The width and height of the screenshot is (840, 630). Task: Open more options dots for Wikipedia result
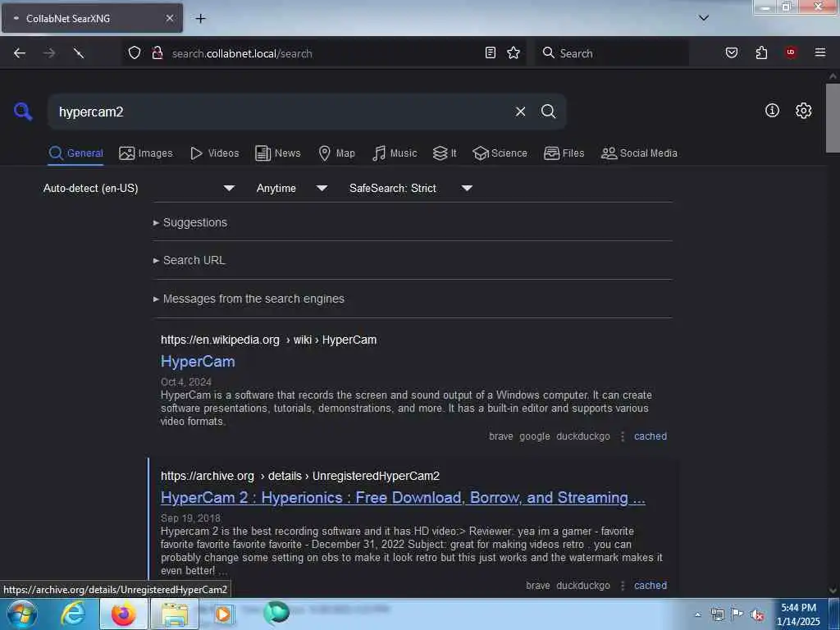click(622, 436)
